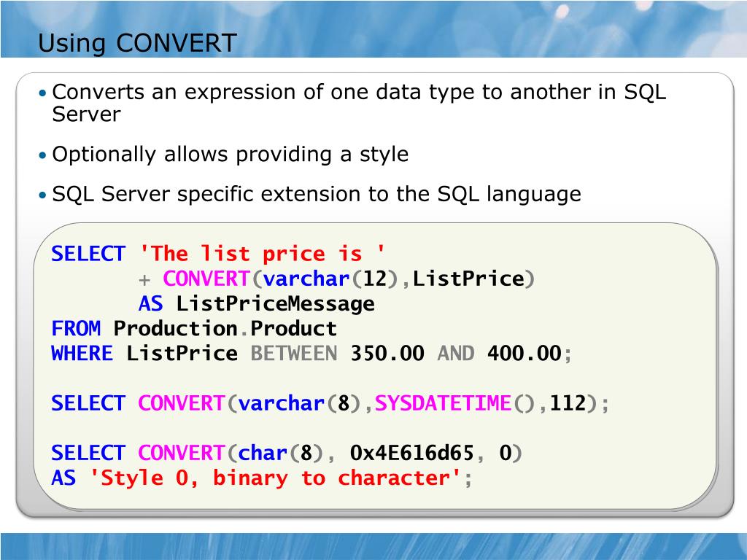747x560 pixels.
Task: Click the slide title 'Using CONVERT'
Action: [x=137, y=43]
